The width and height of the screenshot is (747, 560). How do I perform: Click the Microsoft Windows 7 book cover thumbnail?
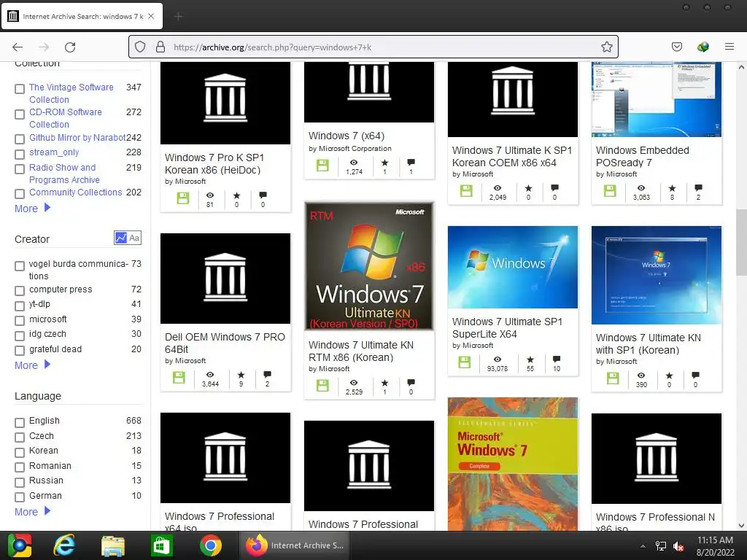pos(513,464)
